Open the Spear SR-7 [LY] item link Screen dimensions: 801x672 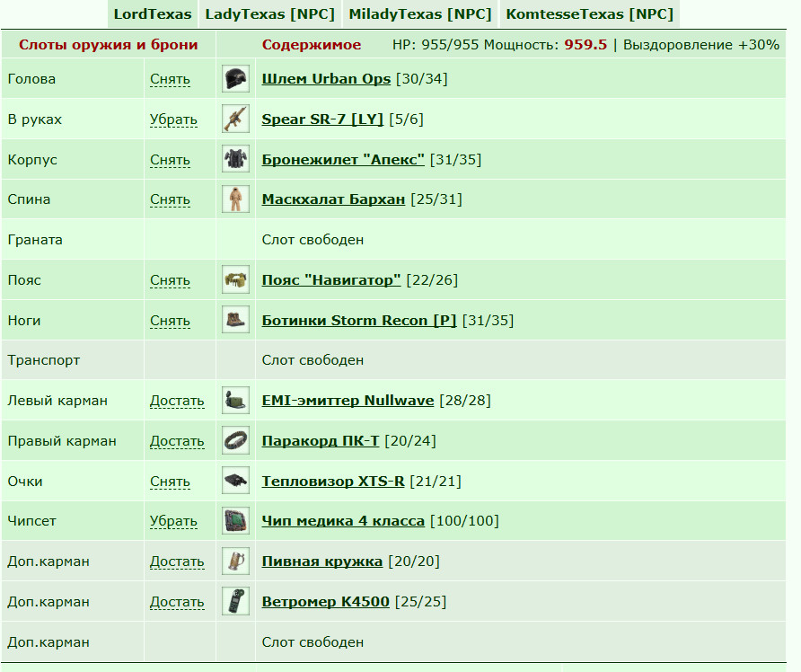tap(322, 119)
